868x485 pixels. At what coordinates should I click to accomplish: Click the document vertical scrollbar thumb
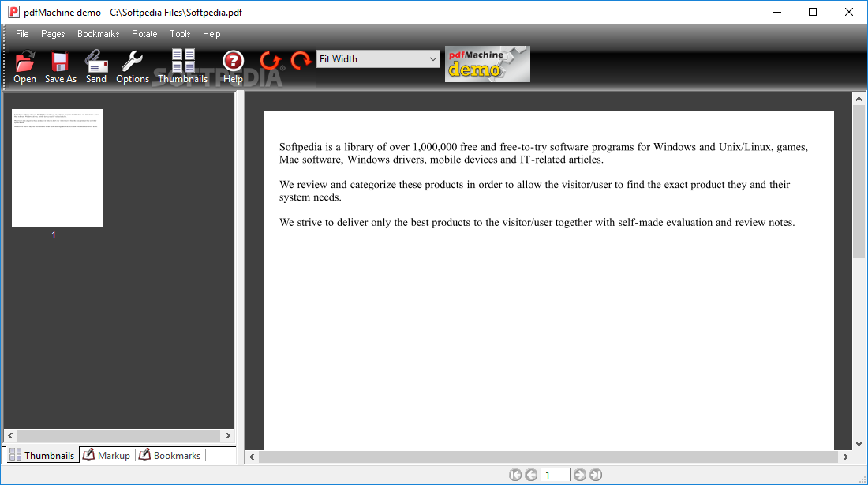859,182
